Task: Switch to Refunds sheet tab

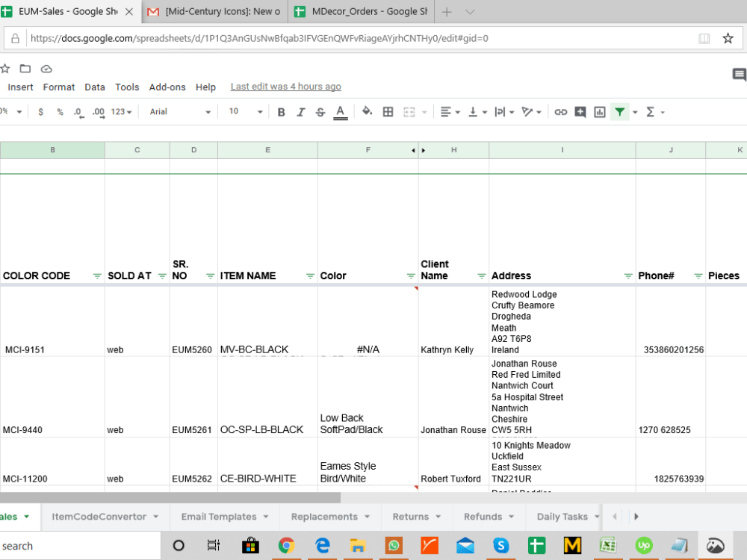Action: [x=489, y=517]
